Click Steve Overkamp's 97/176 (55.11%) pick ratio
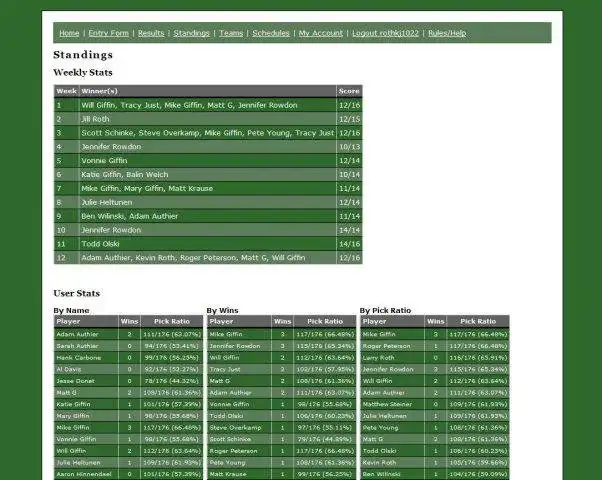Viewport: 602px width, 480px height. tap(325, 427)
